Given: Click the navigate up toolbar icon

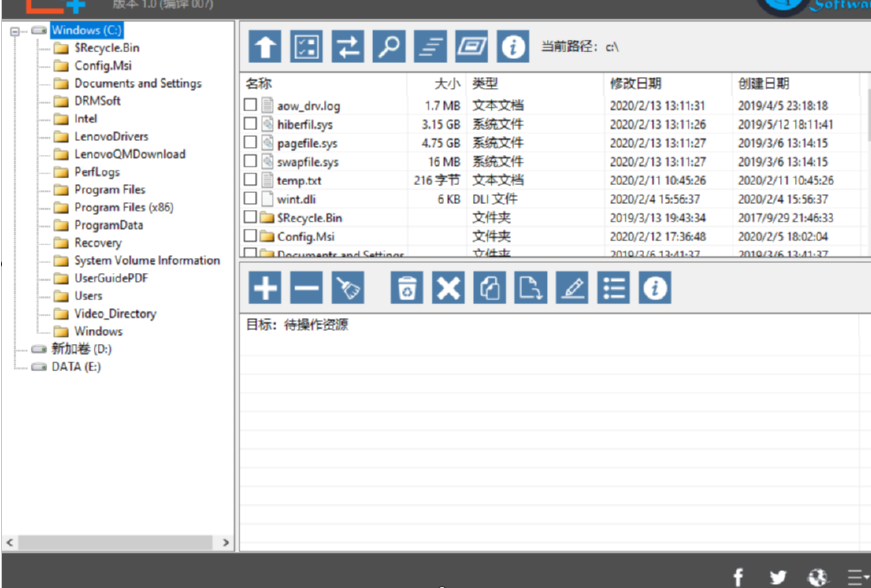Looking at the screenshot, I should tap(264, 46).
